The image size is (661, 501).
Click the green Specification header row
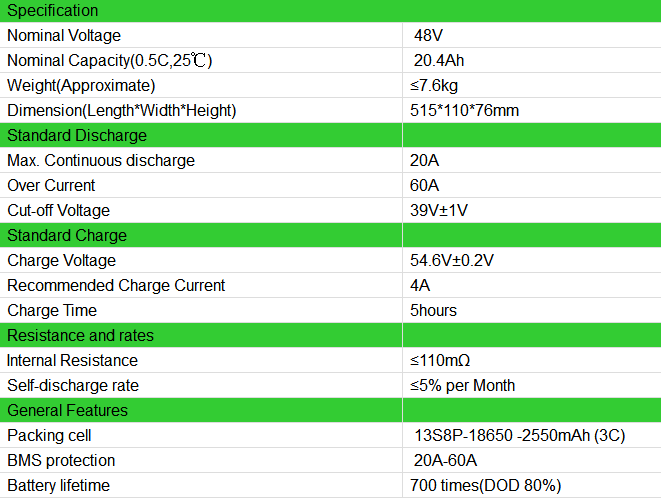click(x=330, y=11)
